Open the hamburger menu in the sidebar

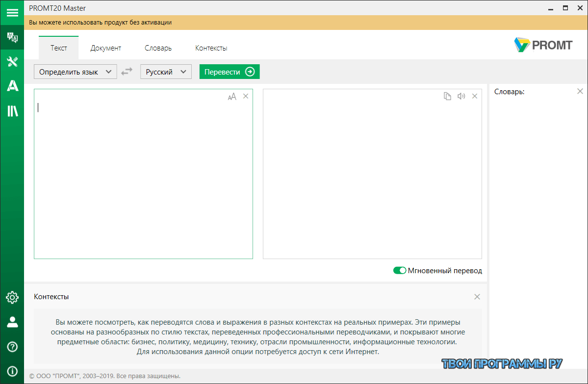(x=12, y=13)
